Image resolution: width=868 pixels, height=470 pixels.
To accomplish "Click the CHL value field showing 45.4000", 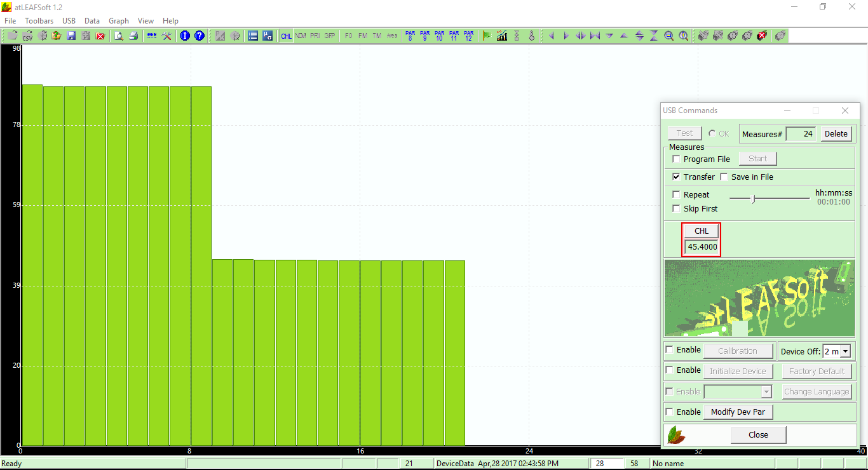I will [x=702, y=247].
